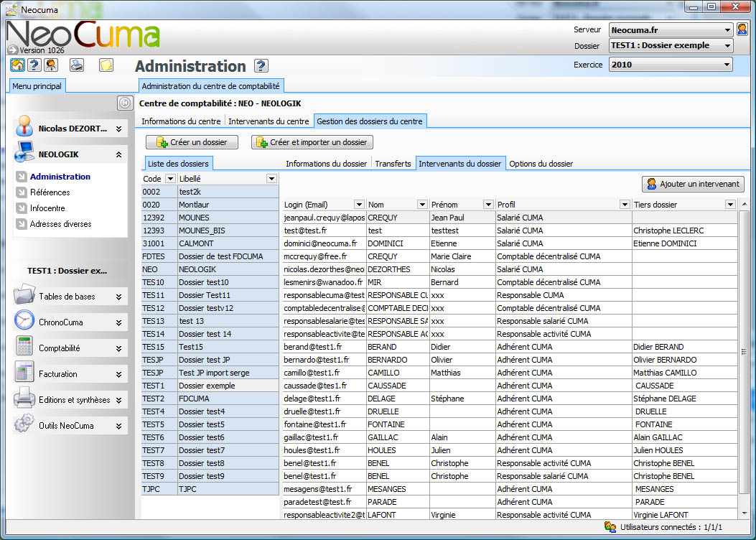
Task: Open the Code column filter dropdown
Action: coord(170,179)
